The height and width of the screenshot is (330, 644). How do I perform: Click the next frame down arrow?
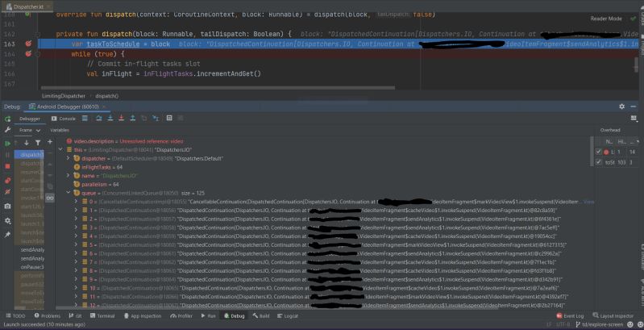pos(27,143)
